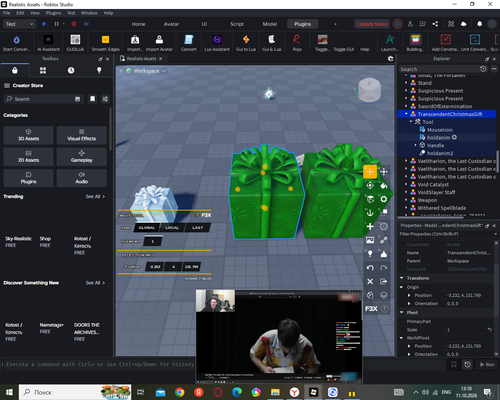Open the Gui to Lua plugin
500x400 pixels.
click(246, 43)
